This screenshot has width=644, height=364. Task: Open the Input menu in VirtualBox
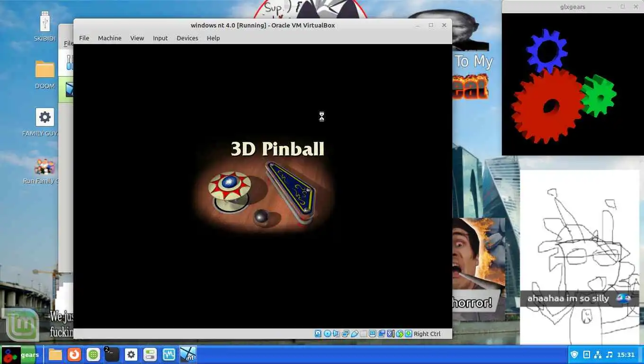pos(160,38)
